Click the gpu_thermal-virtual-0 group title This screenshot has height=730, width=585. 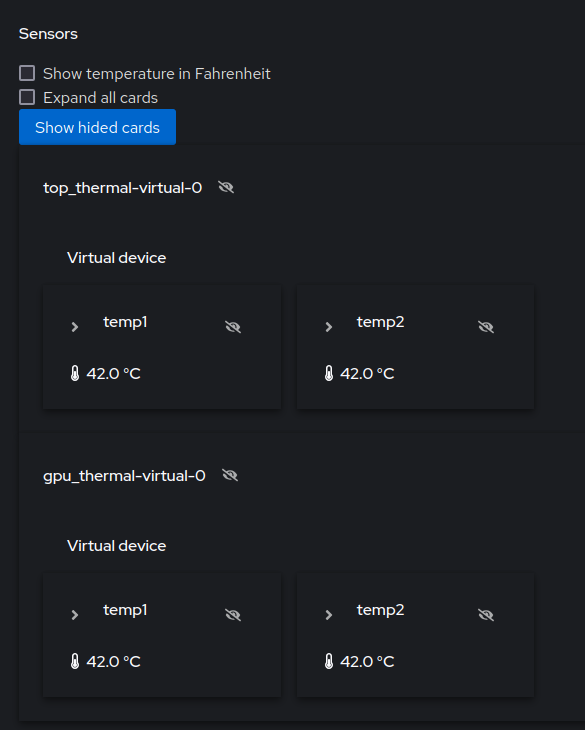click(x=124, y=476)
